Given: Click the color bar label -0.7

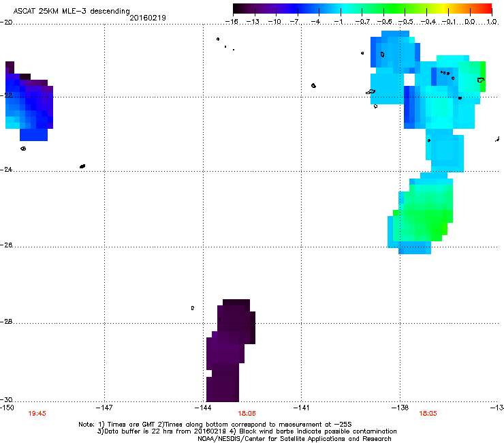Looking at the screenshot, I should (362, 22).
